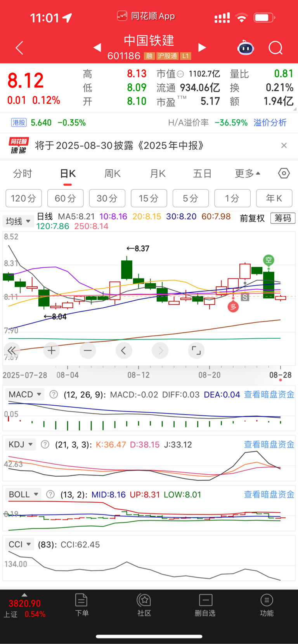Select the 1分 period button
This screenshot has width=298, height=644.
(232, 198)
